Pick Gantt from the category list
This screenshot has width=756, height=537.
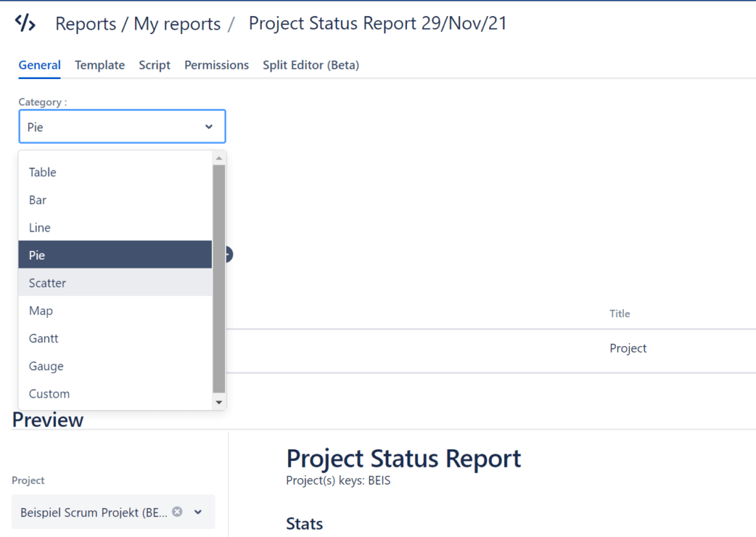point(44,339)
